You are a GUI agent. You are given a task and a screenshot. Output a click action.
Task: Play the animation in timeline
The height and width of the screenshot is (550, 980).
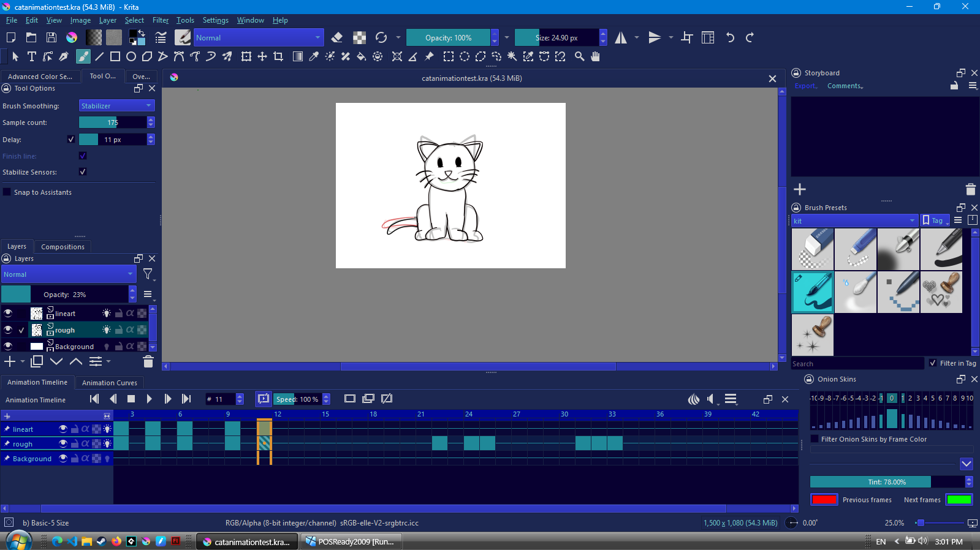149,399
